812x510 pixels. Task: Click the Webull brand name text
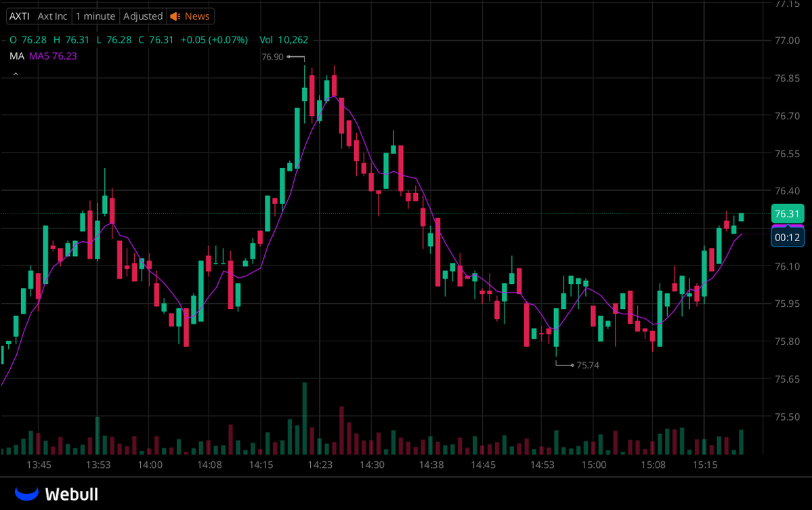point(72,494)
